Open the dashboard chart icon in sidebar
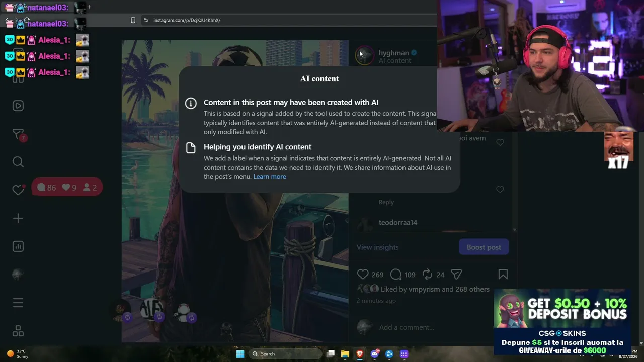The image size is (644, 362). [18, 246]
